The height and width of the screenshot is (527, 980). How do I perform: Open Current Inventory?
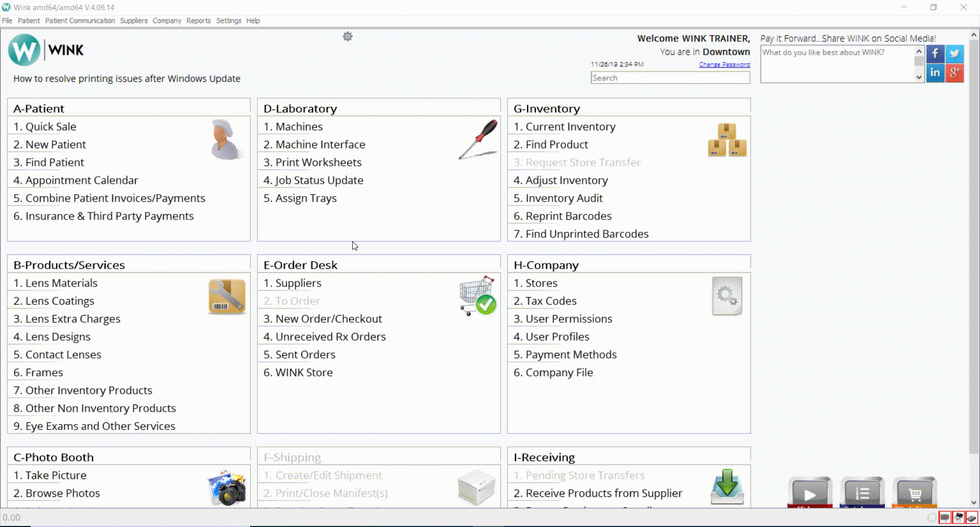pos(565,127)
